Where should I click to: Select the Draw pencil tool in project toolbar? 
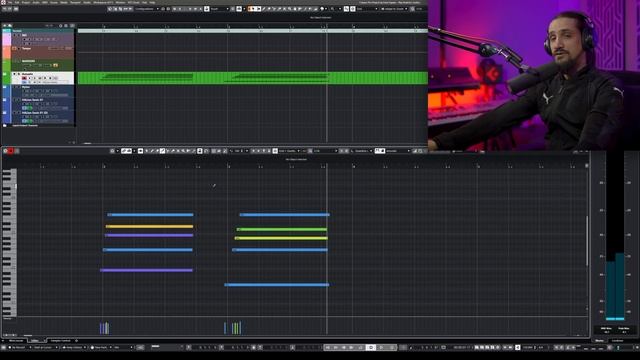(x=264, y=9)
